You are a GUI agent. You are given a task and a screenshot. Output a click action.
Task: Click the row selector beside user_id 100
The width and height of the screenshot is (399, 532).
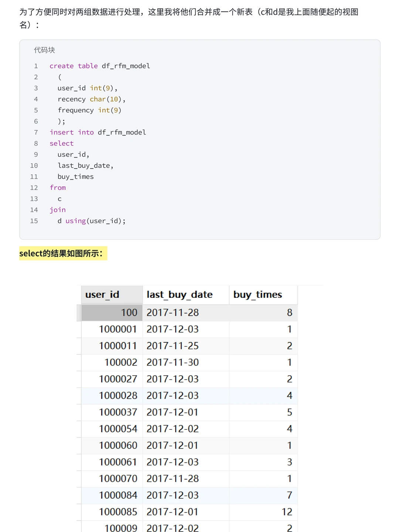79,313
